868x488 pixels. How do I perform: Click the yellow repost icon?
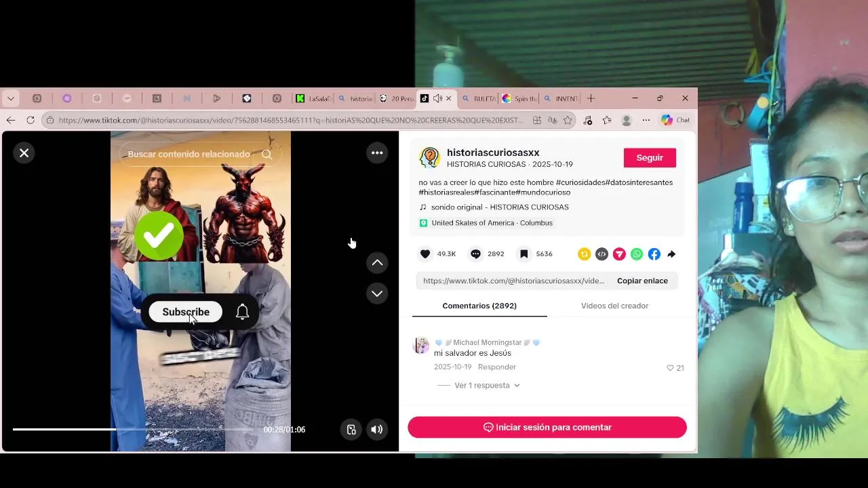584,254
